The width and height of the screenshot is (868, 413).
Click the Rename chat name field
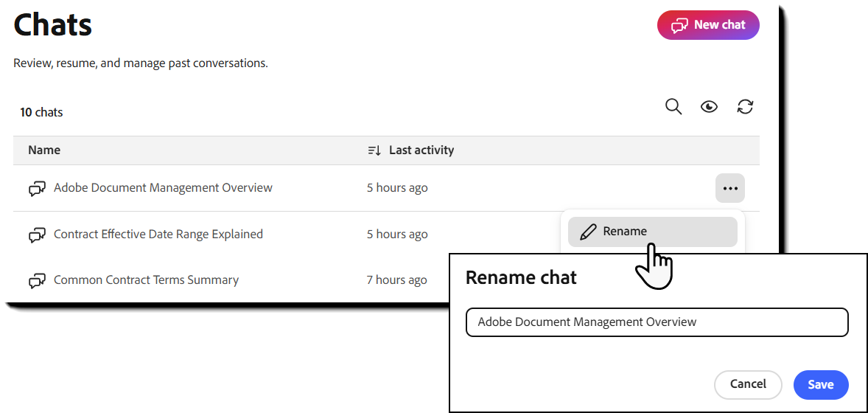(x=657, y=322)
